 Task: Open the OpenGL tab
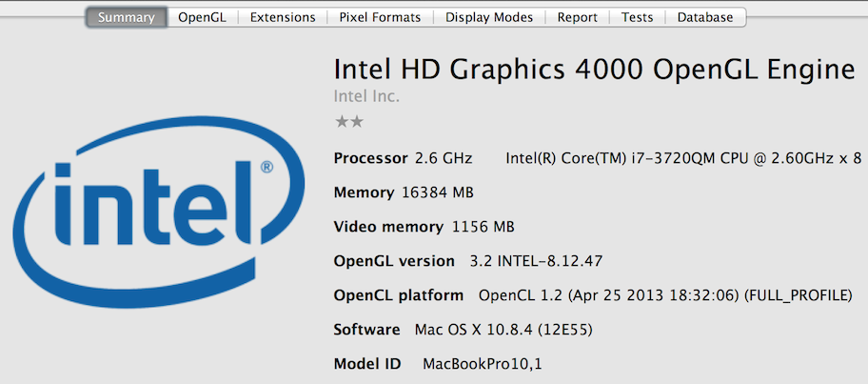click(x=202, y=17)
